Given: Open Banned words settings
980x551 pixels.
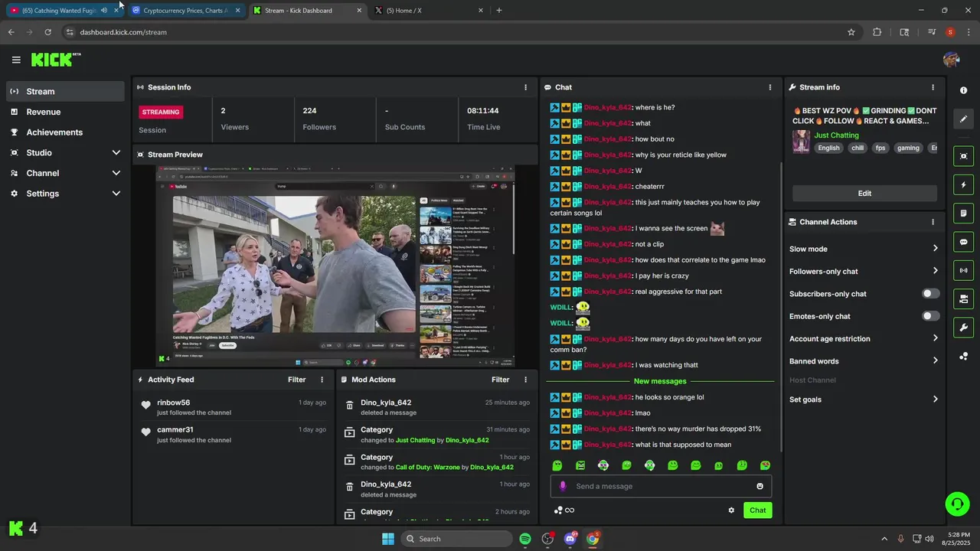Looking at the screenshot, I should coord(864,361).
